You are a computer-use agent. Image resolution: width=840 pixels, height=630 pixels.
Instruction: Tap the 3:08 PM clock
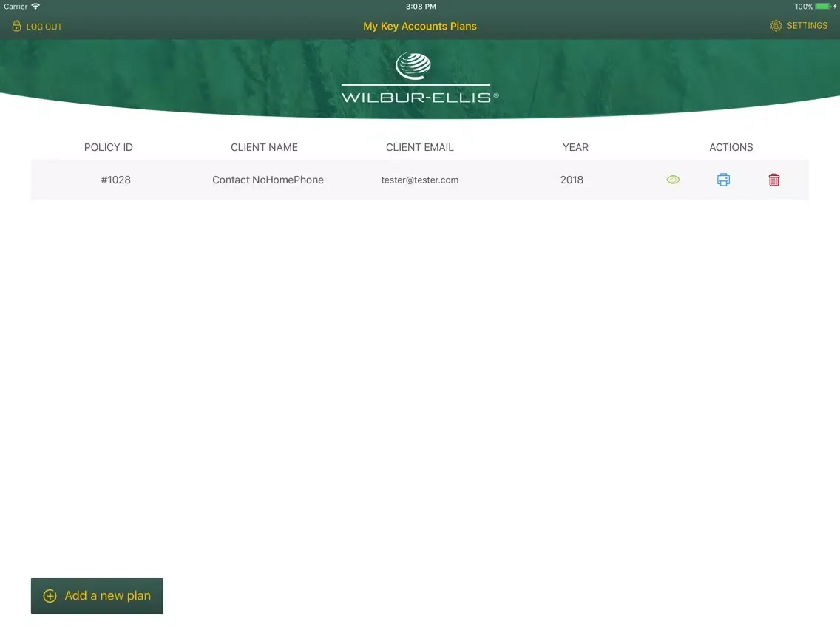[x=421, y=7]
